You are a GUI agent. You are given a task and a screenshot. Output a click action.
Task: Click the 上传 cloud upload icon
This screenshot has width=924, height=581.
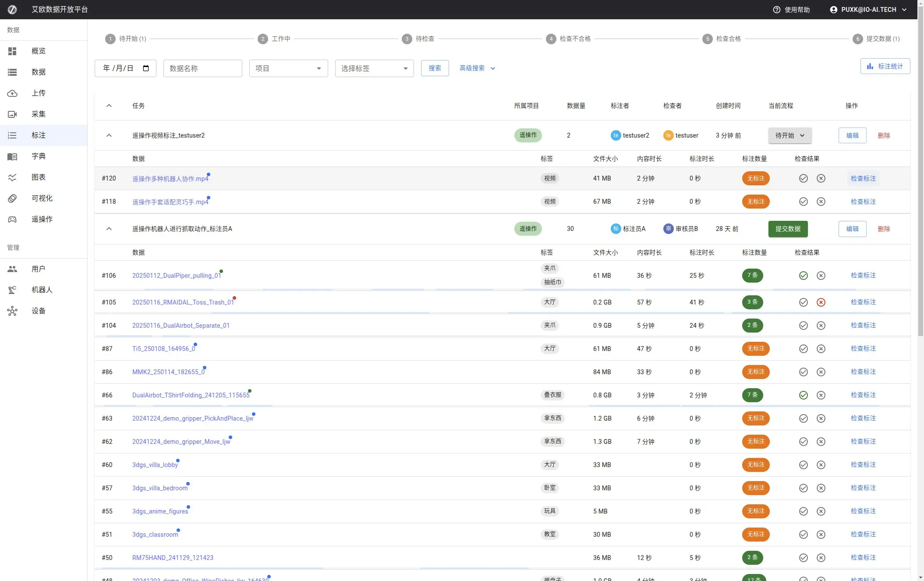(x=12, y=93)
